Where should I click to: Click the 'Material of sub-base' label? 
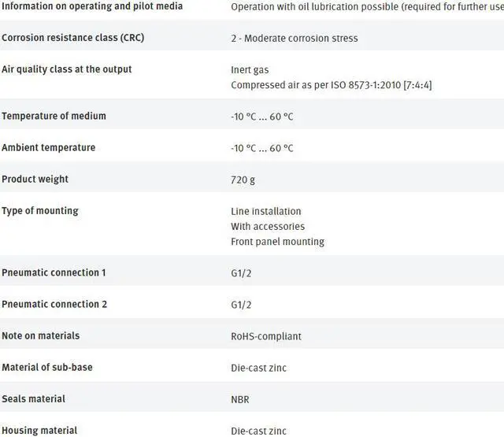[x=47, y=367]
